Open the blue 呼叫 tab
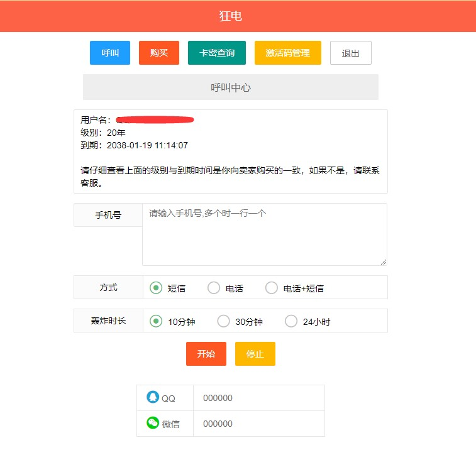This screenshot has width=476, height=467. click(x=110, y=53)
